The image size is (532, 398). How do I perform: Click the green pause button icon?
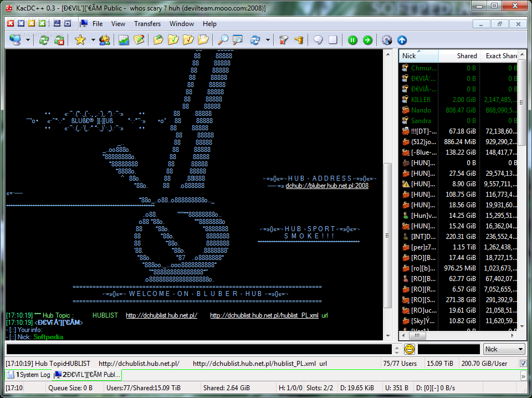(352, 40)
